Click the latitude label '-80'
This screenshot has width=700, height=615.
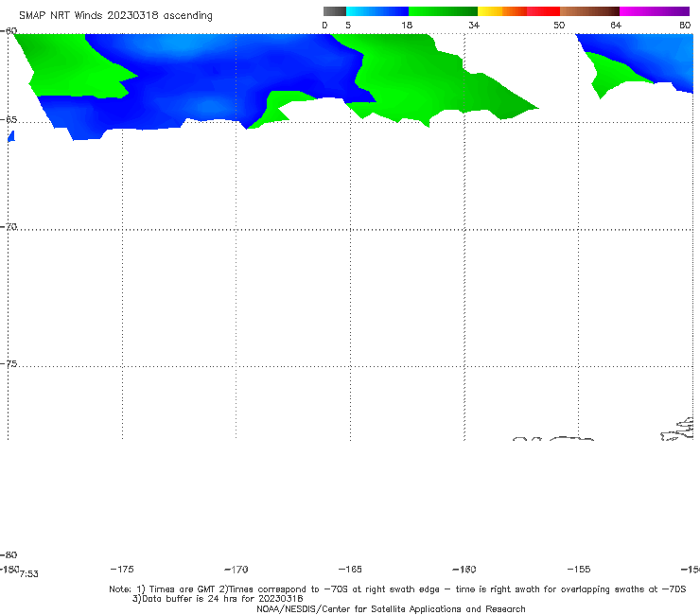[x=9, y=555]
